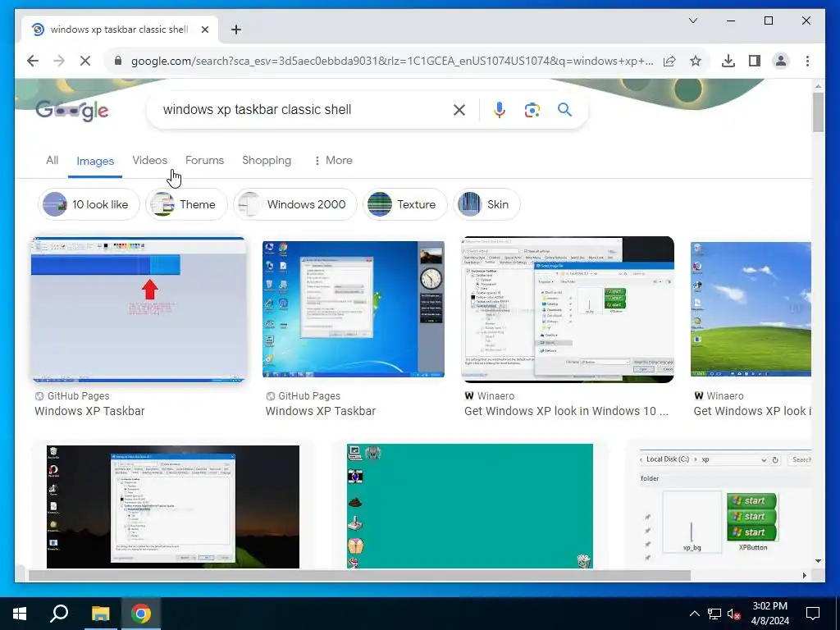
Task: Filter images by Theme chip
Action: pos(186,204)
